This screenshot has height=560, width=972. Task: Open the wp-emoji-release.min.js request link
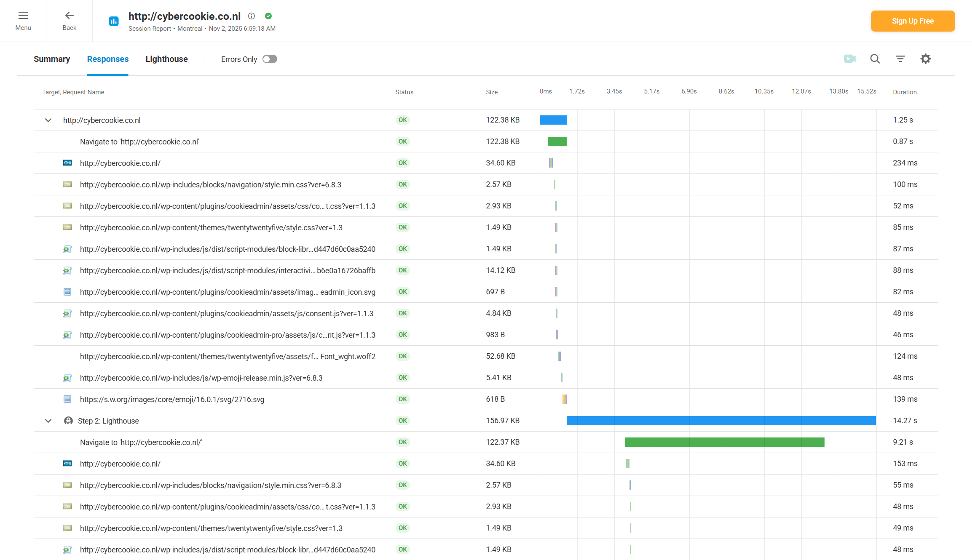[201, 378]
